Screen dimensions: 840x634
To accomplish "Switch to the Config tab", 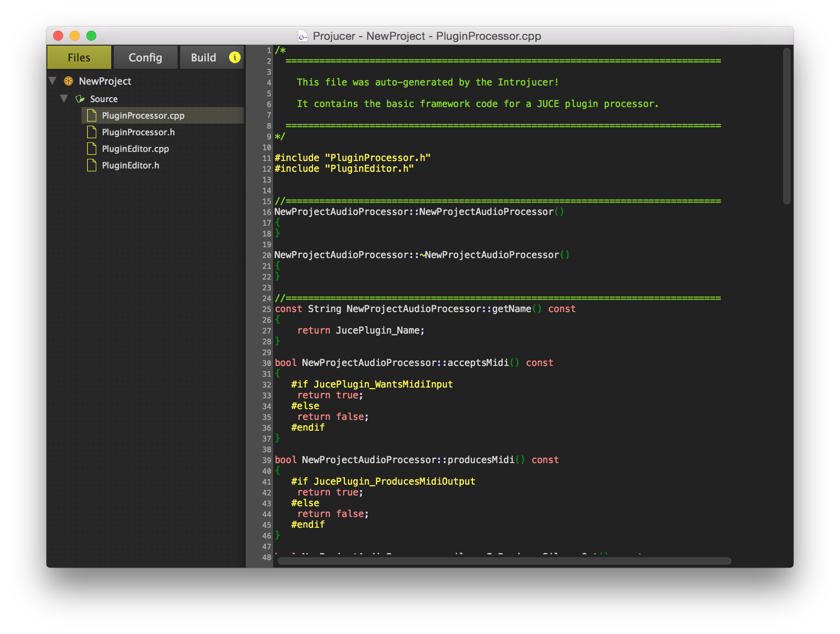I will [x=145, y=57].
